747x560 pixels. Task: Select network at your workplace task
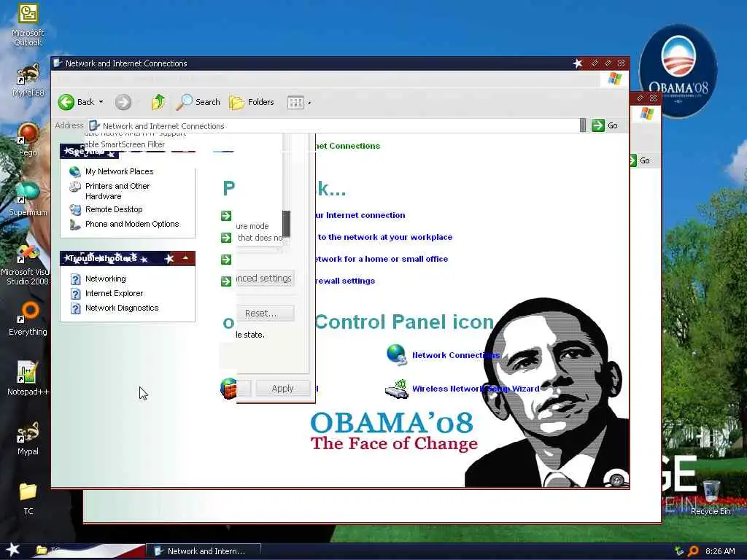[384, 237]
